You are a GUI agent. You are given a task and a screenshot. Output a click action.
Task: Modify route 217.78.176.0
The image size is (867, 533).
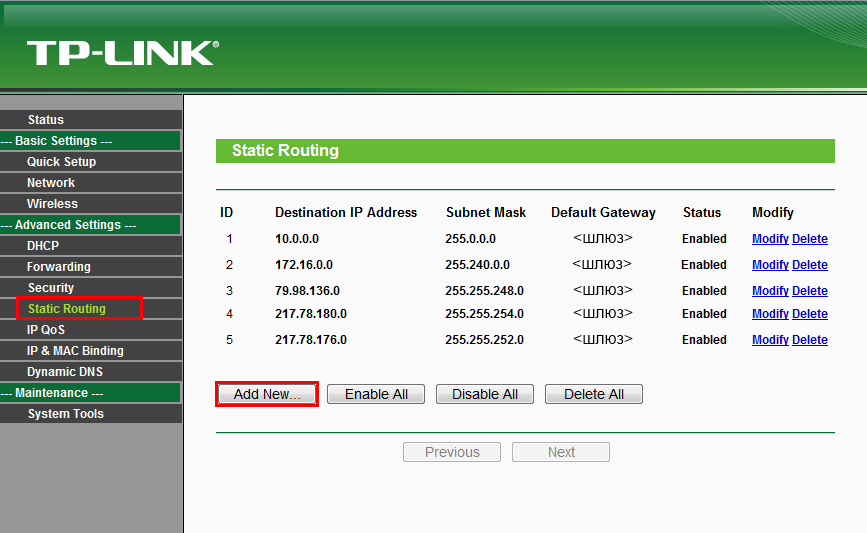click(x=770, y=340)
